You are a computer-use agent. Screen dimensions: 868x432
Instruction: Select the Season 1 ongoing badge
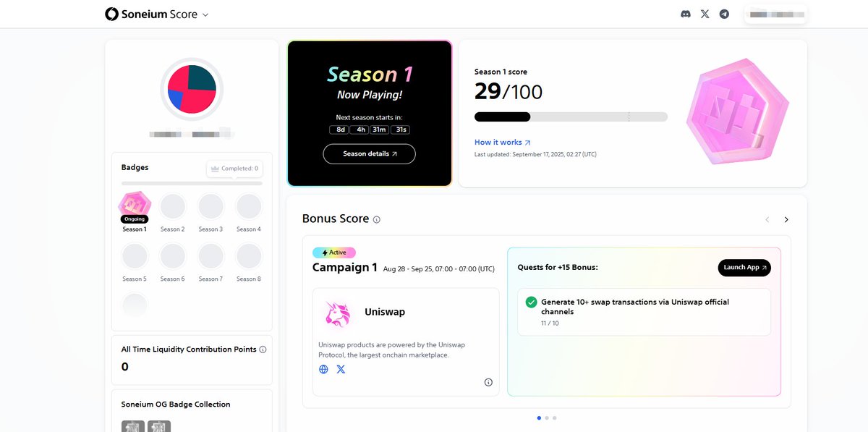tap(135, 206)
